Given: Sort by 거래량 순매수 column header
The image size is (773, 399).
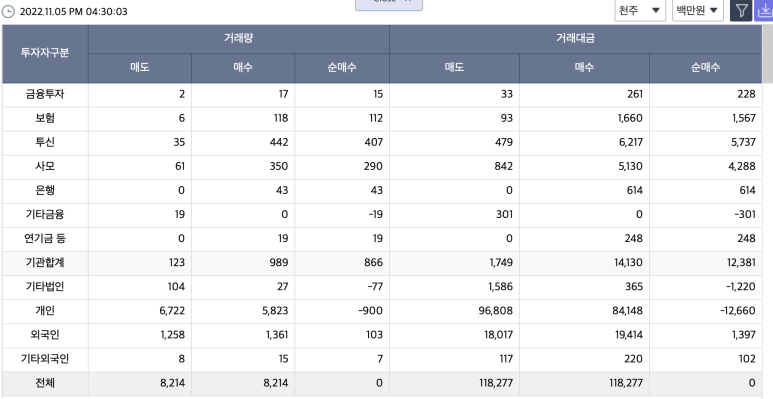Looking at the screenshot, I should pyautogui.click(x=342, y=68).
